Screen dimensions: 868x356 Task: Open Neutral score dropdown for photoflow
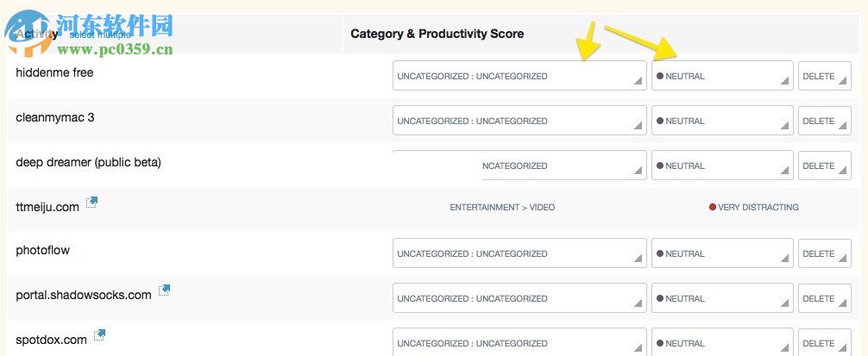pyautogui.click(x=721, y=253)
